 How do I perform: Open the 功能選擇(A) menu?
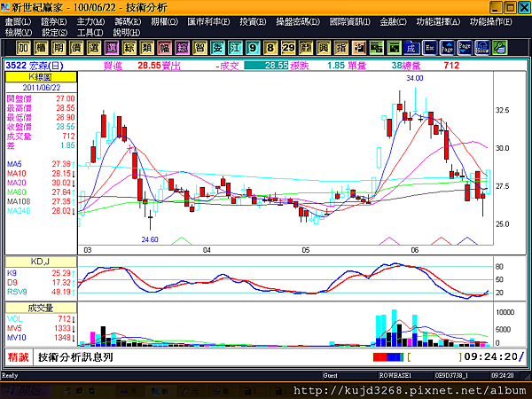[x=438, y=21]
